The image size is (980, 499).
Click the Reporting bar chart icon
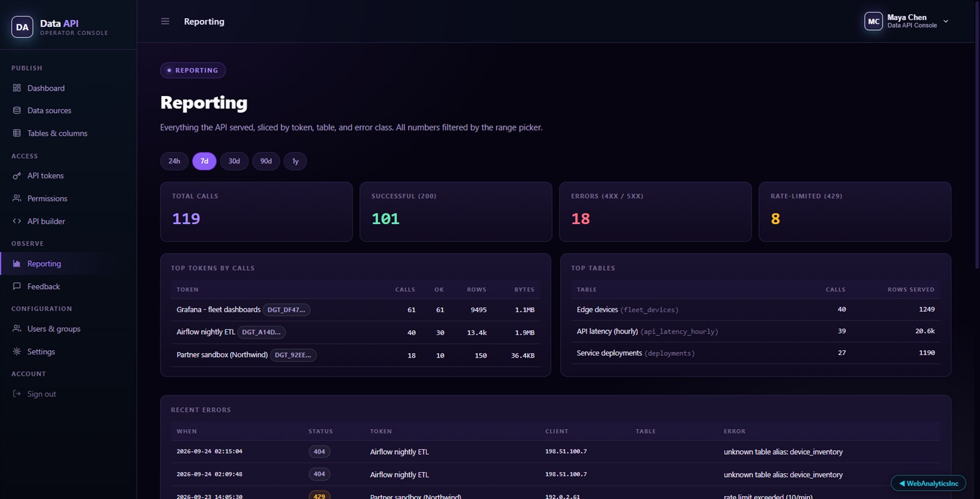coord(17,264)
